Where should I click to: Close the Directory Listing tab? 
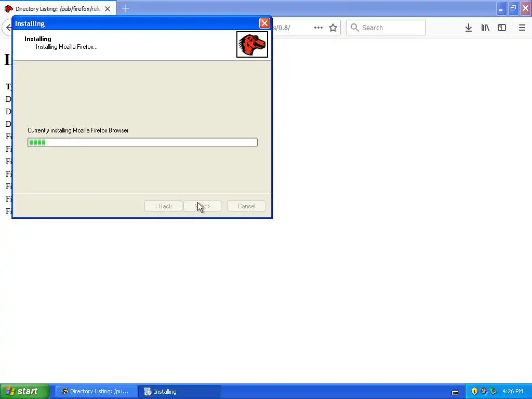[x=108, y=9]
